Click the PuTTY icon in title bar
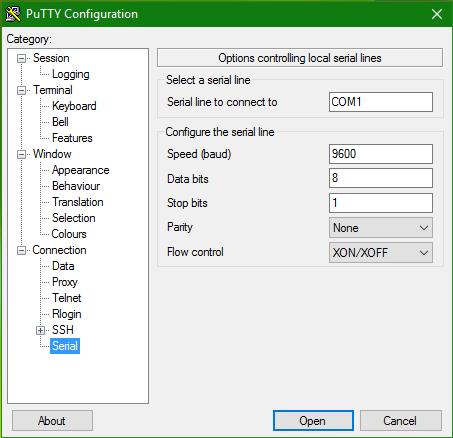 click(13, 14)
